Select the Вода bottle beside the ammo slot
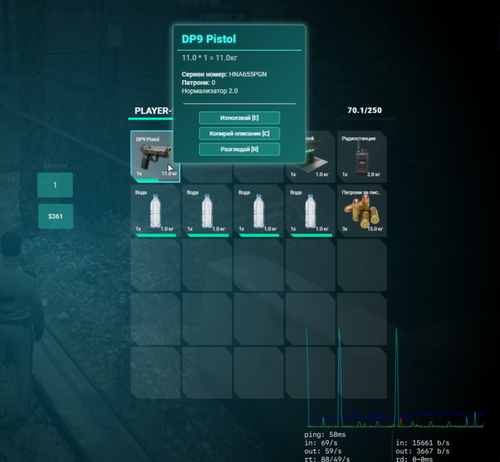Viewport: 500px width, 462px height. [x=310, y=211]
